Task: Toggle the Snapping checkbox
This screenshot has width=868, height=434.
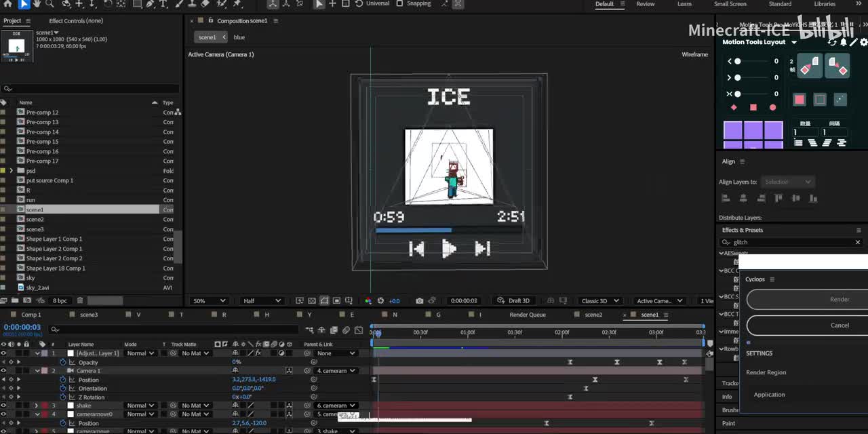Action: coord(399,3)
